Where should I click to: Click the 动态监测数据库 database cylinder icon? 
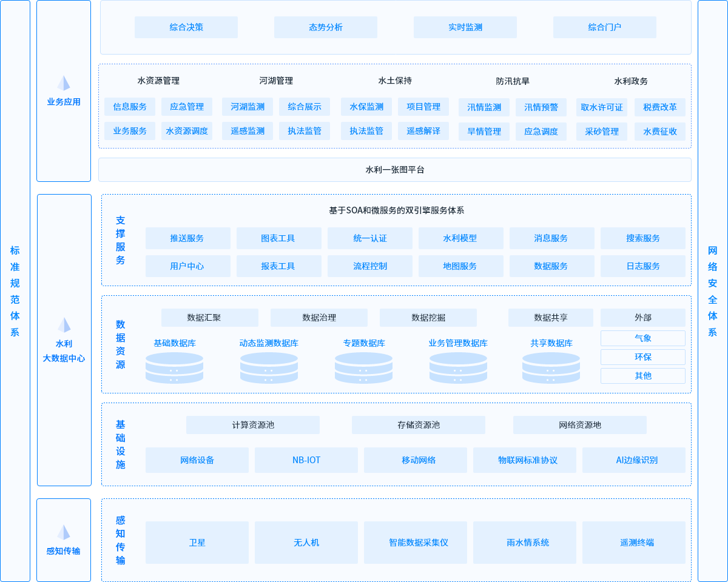click(269, 367)
